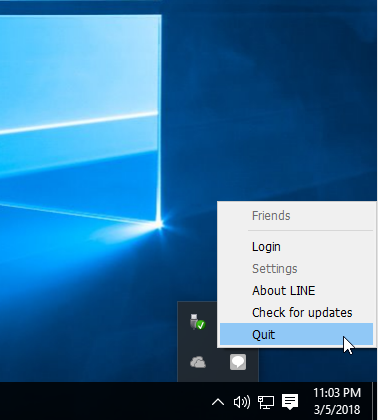Open Settings in the LINE context menu
Image resolution: width=379 pixels, height=420 pixels.
pos(296,269)
